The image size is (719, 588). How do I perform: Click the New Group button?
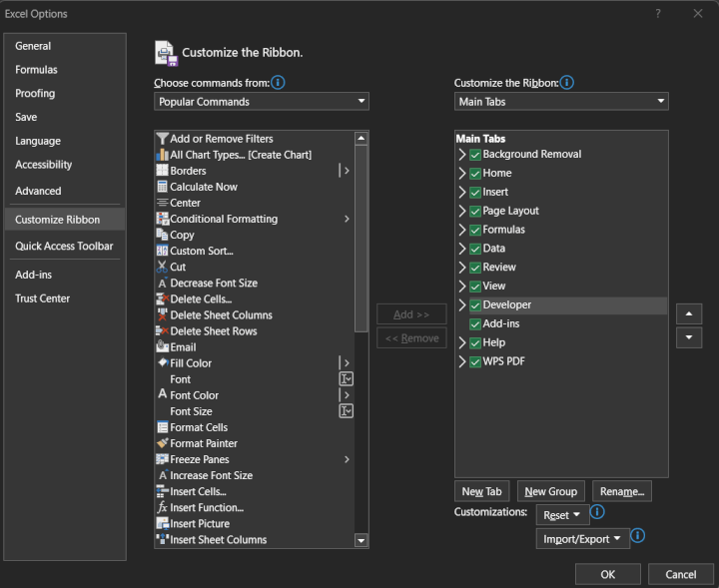click(x=550, y=491)
